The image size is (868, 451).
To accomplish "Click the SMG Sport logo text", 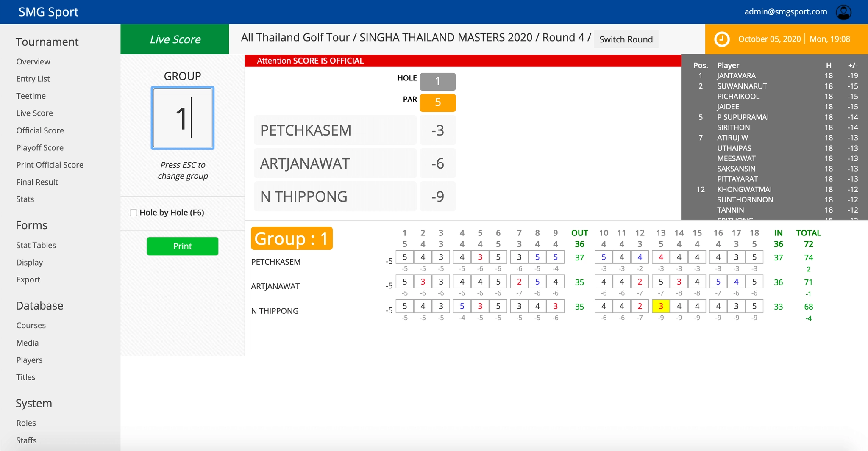I will tap(48, 12).
